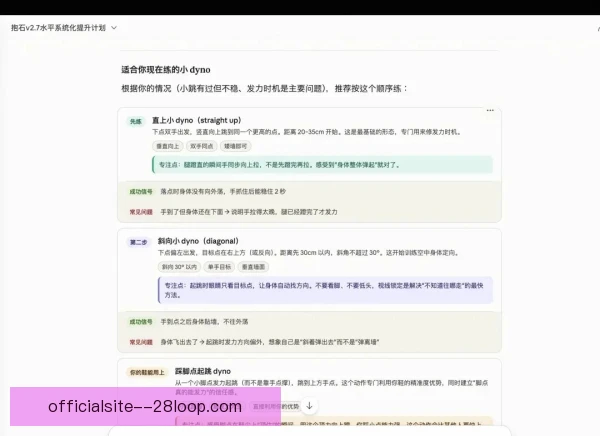Click the purple 专注点 callout about 起跳时眼睛只看目标点

click(x=325, y=290)
